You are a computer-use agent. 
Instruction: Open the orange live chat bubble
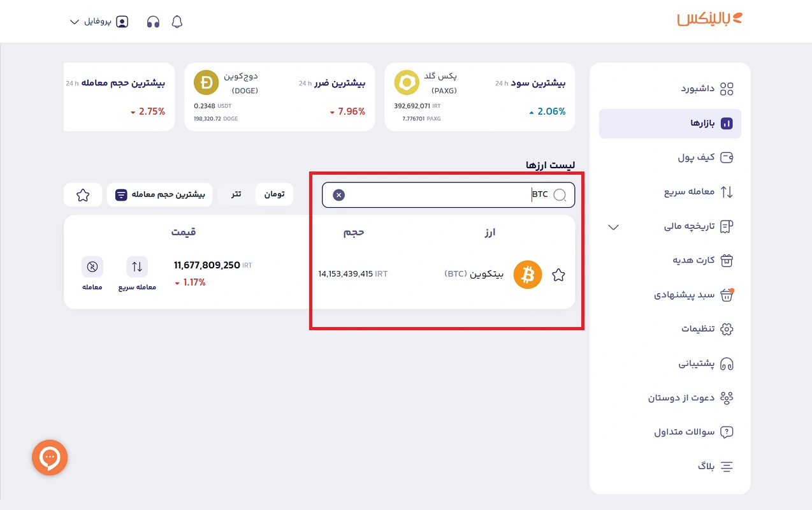(50, 458)
